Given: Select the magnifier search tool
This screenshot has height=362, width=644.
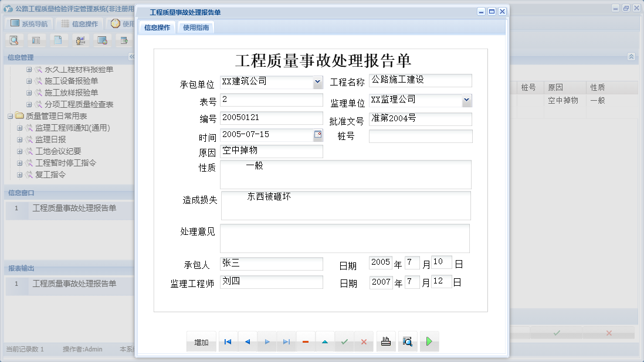Looking at the screenshot, I should point(14,40).
